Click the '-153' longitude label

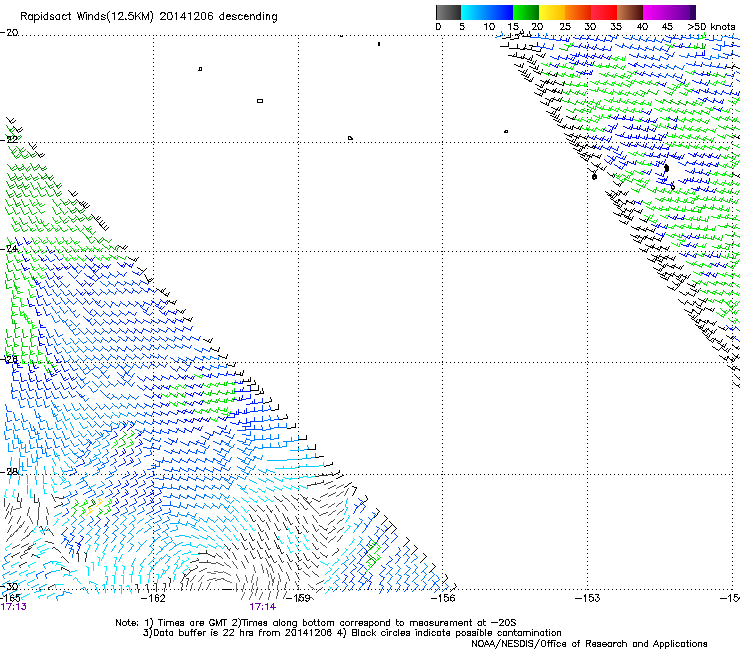pyautogui.click(x=588, y=599)
